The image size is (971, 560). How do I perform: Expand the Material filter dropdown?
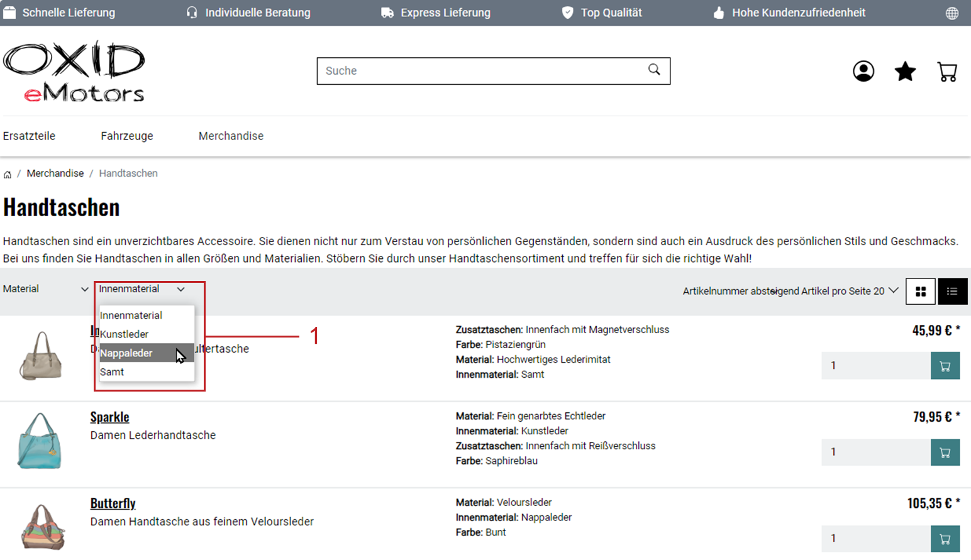45,289
